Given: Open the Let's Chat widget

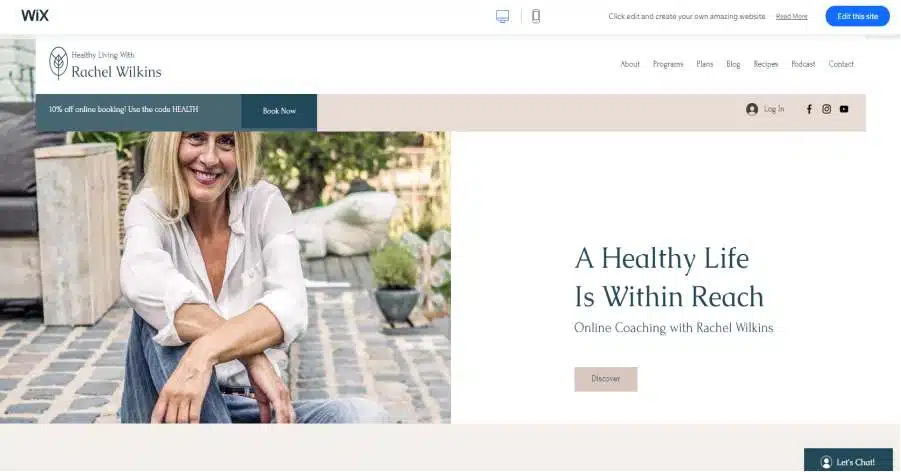Looking at the screenshot, I should pos(848,461).
